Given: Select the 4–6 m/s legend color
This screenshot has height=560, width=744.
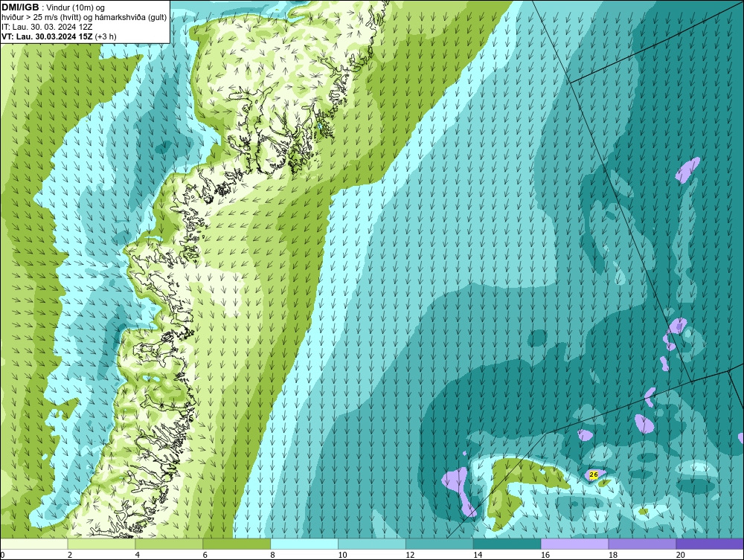Looking at the screenshot, I should point(169,544).
